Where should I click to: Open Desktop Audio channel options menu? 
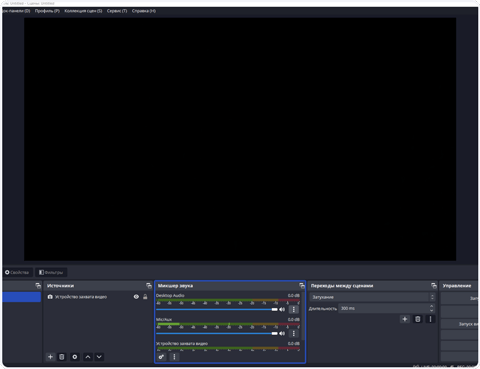tap(294, 309)
